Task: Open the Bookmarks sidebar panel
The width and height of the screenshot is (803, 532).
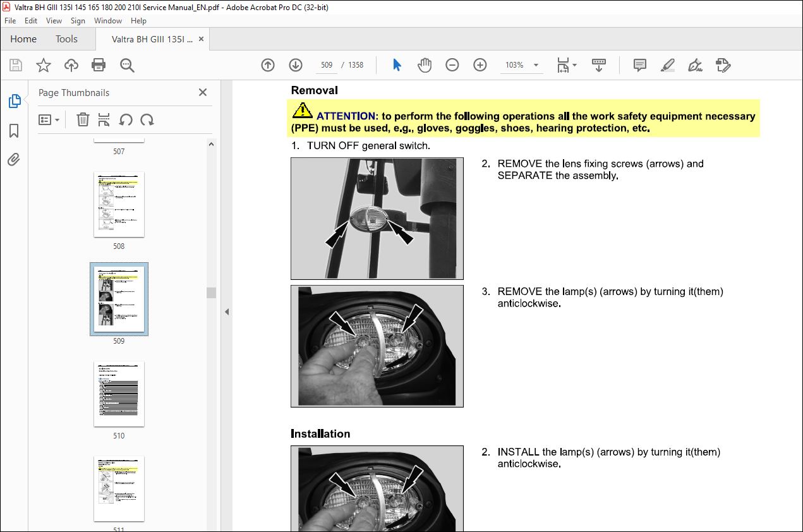Action: click(14, 131)
